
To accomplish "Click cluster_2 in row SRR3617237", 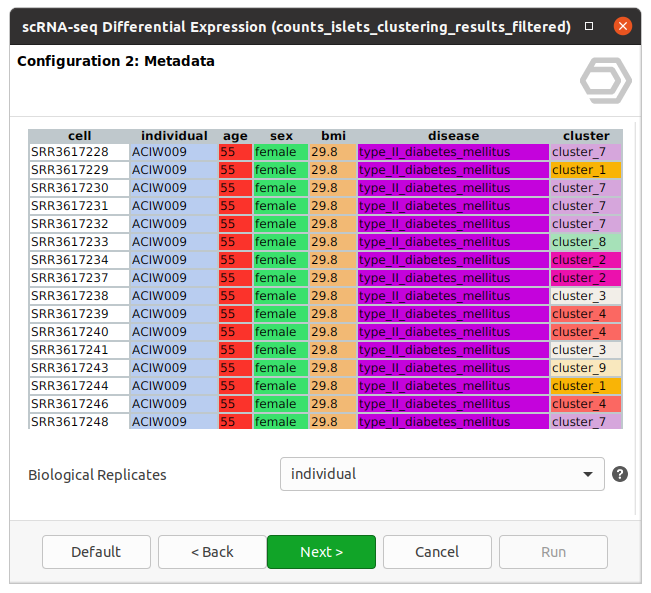I will tap(586, 278).
